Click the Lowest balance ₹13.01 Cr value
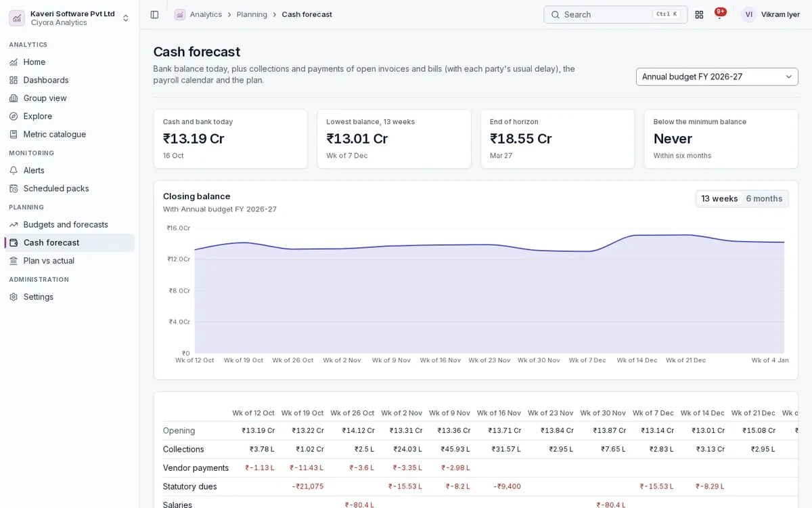The width and height of the screenshot is (812, 508). [x=357, y=139]
